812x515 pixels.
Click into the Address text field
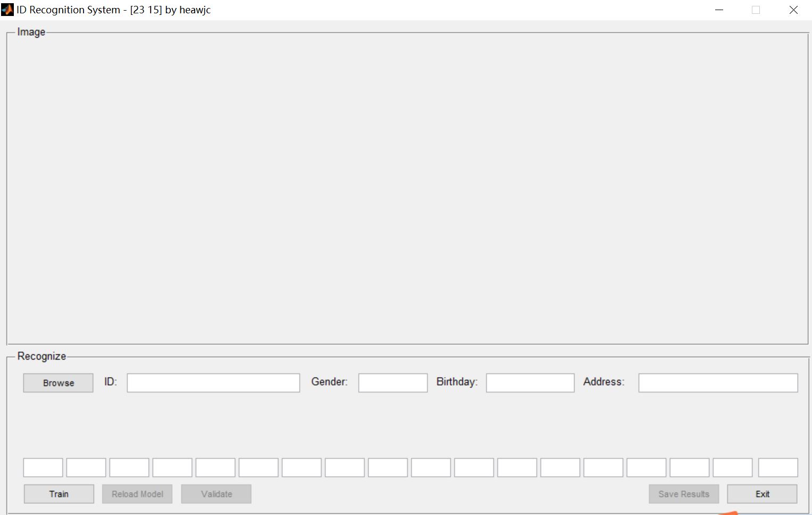pyautogui.click(x=718, y=383)
